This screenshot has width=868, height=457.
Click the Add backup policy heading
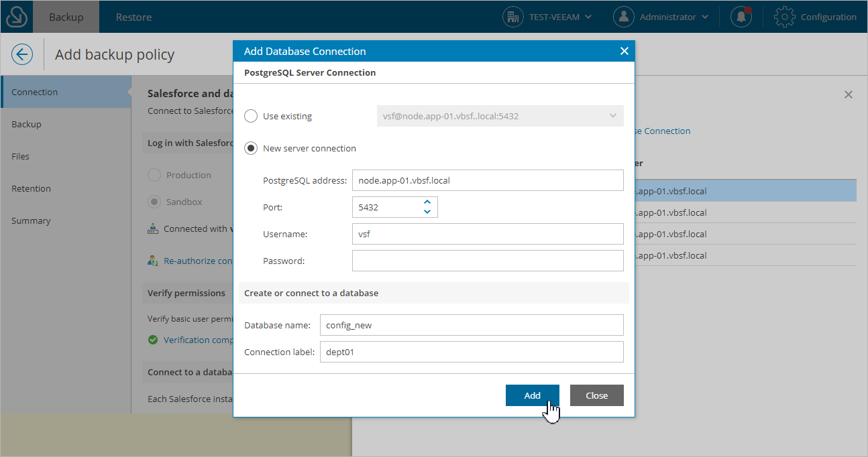[115, 54]
